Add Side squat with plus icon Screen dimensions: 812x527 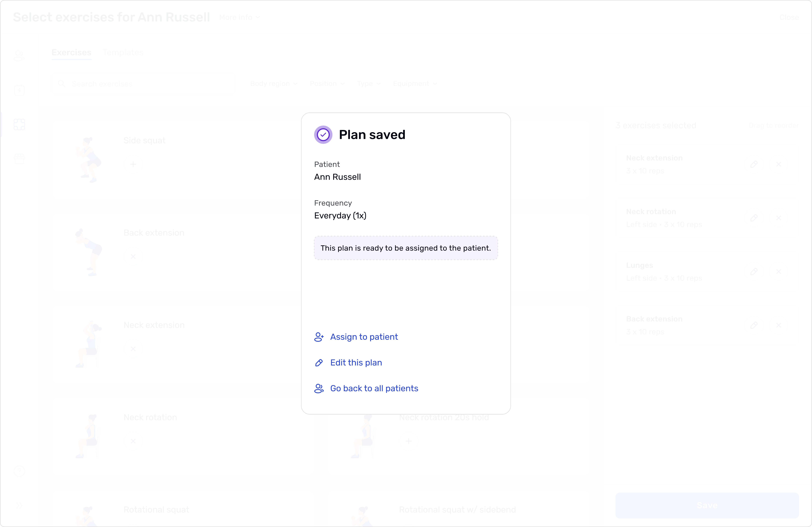click(x=133, y=164)
